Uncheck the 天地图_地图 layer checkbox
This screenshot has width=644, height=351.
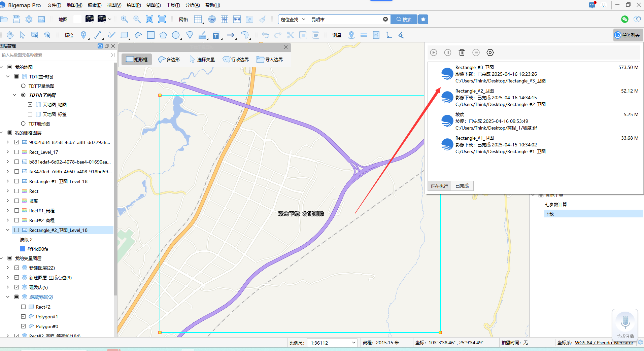point(30,105)
